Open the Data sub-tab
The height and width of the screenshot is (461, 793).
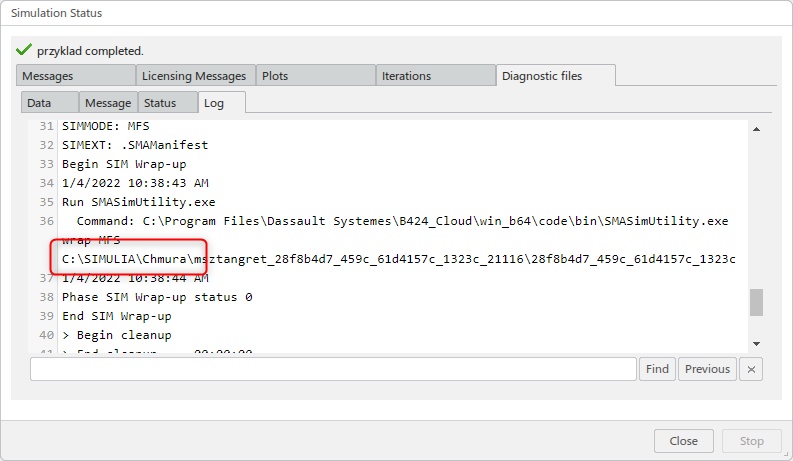[x=50, y=103]
